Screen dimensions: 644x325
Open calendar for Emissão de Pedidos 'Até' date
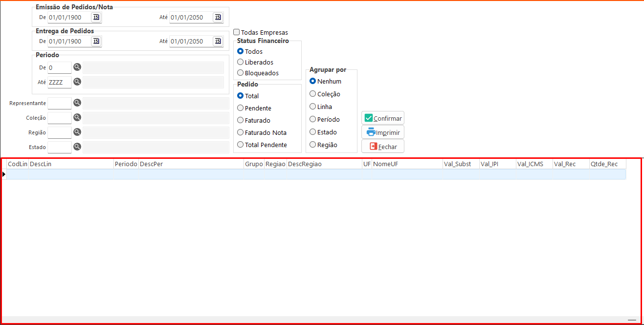tap(218, 18)
